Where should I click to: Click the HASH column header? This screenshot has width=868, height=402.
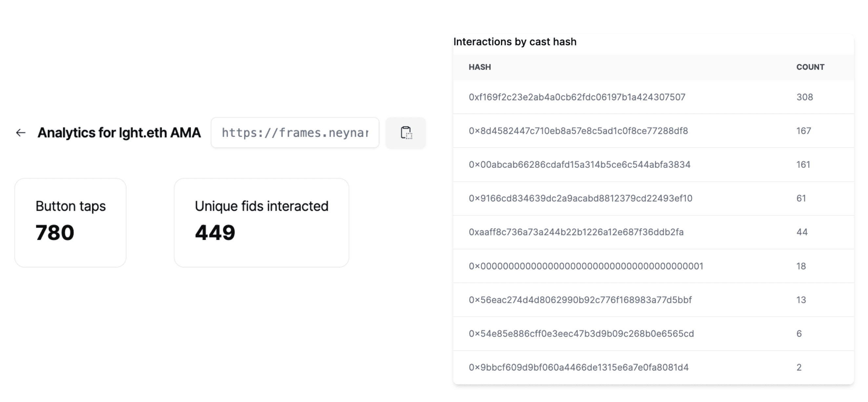coord(480,67)
